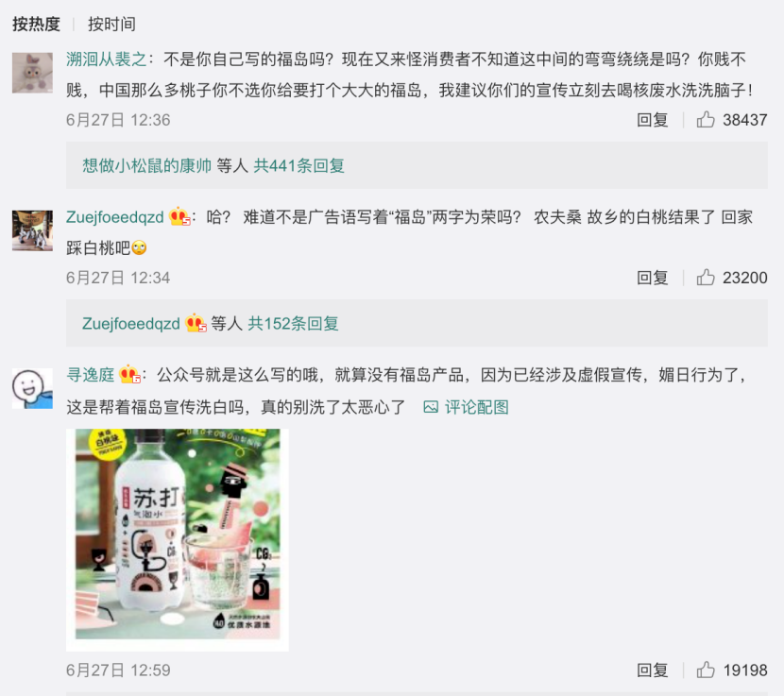The width and height of the screenshot is (784, 696).
Task: Like the comment with 23200 likes
Action: tap(706, 278)
